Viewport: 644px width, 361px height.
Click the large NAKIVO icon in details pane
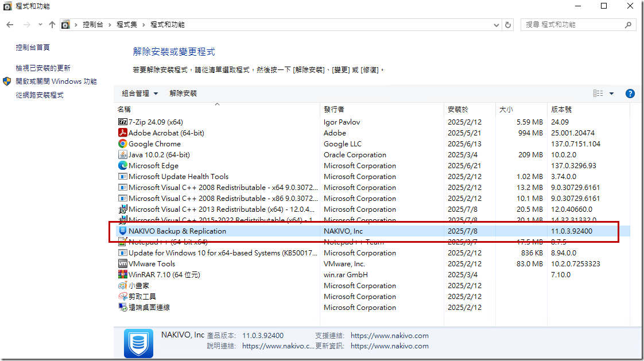point(139,343)
